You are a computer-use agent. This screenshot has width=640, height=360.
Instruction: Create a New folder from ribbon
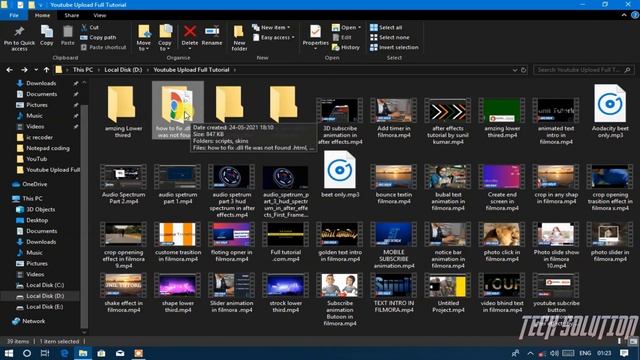[x=239, y=38]
